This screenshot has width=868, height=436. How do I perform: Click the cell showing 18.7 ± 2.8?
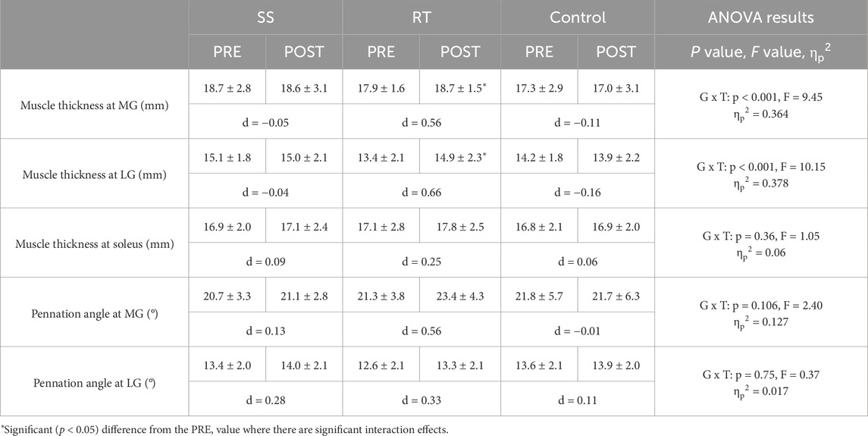click(x=227, y=89)
